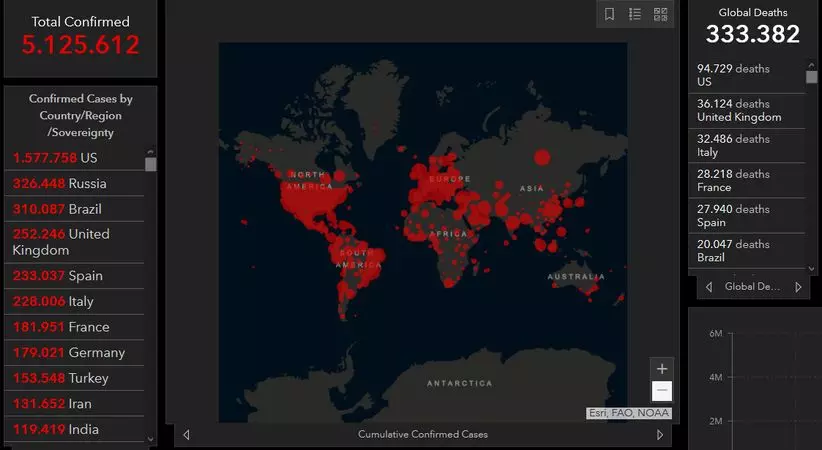This screenshot has height=450, width=822.
Task: Select Russia in confirmed cases list
Action: click(75, 184)
